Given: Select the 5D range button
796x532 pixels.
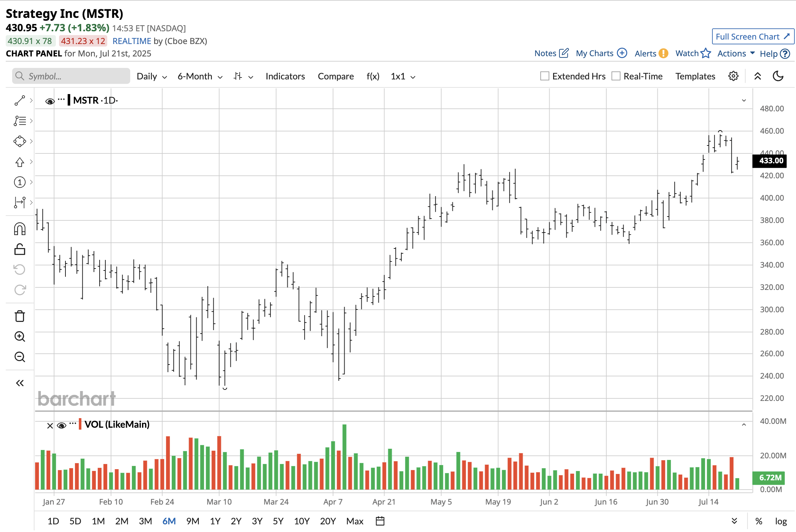Looking at the screenshot, I should click(75, 521).
